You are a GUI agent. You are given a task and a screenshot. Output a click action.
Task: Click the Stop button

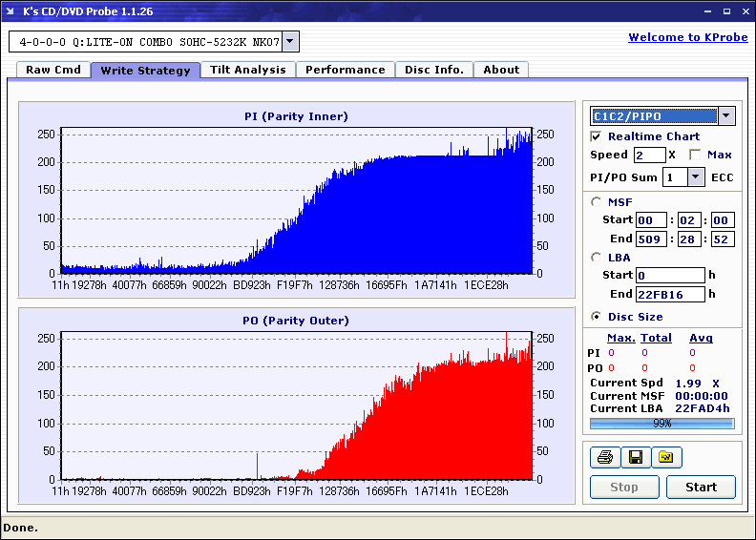click(x=624, y=487)
